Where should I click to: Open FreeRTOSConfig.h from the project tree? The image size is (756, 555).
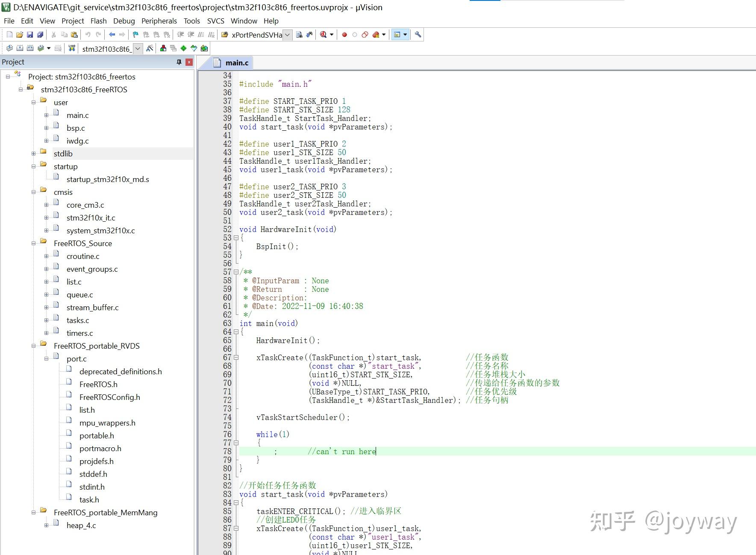pyautogui.click(x=109, y=397)
